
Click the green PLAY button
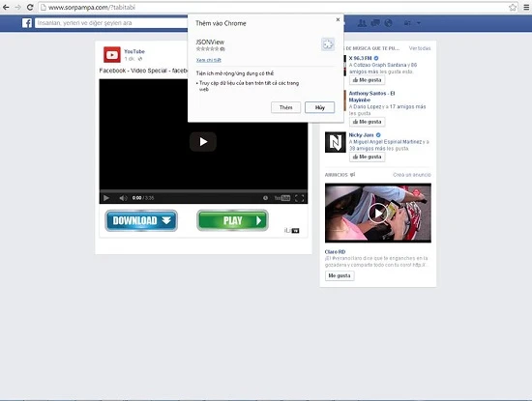tap(232, 220)
